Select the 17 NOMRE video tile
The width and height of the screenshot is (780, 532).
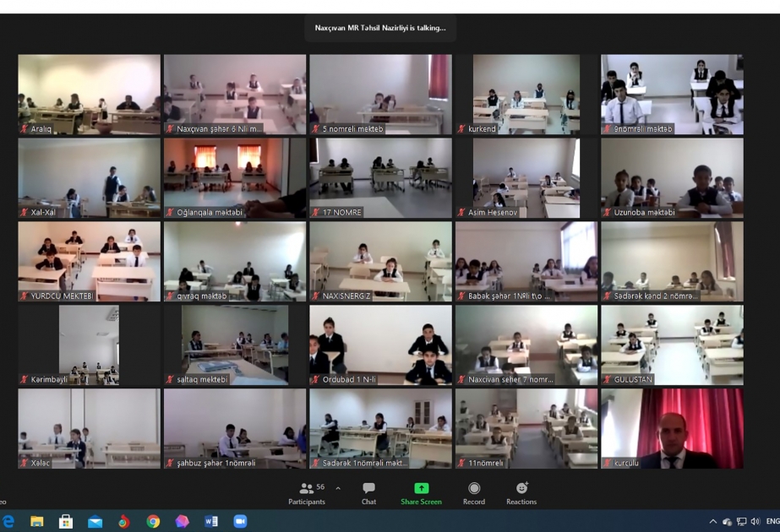tap(381, 178)
